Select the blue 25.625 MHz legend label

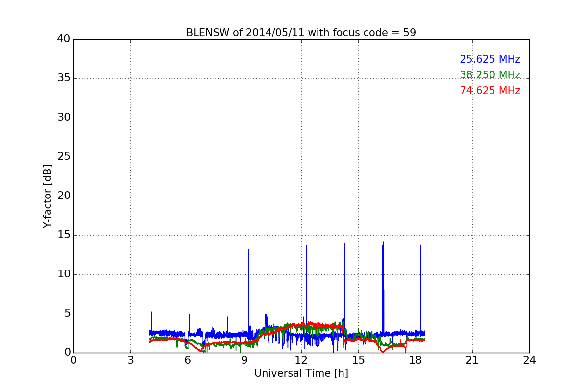tap(490, 59)
